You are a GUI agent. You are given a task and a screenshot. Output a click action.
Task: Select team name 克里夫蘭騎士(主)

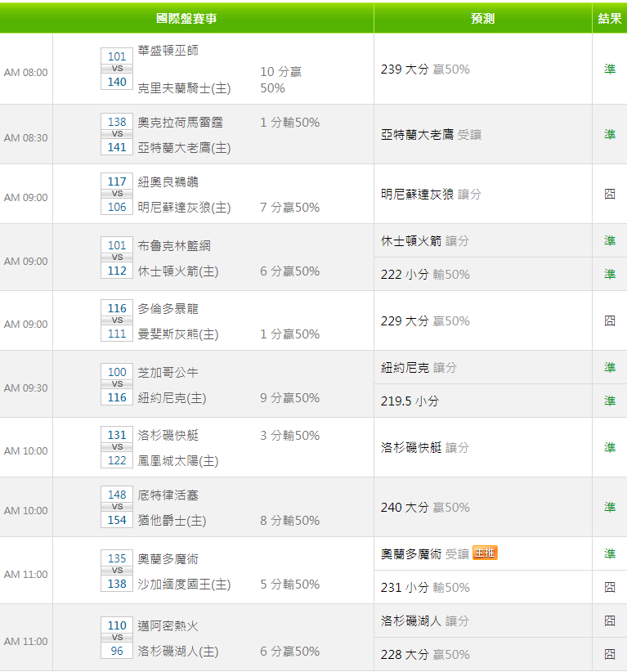[x=184, y=88]
